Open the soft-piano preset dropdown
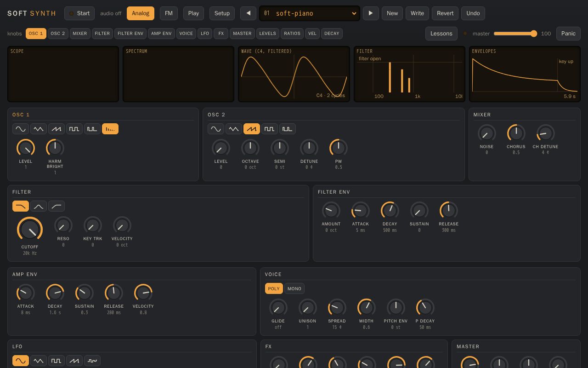Image resolution: width=588 pixels, height=368 pixels. tap(310, 13)
